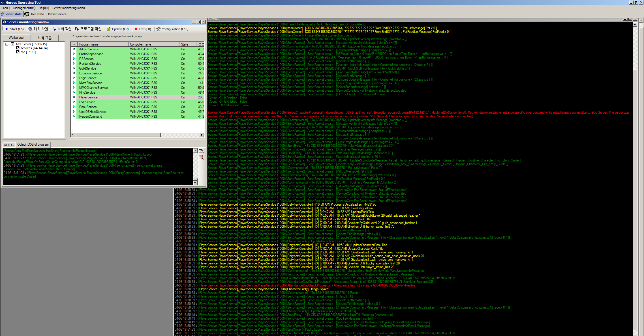The width and height of the screenshot is (644, 336).
Task: Select the Test Server [15/15/15] tree label
Action: point(31,44)
